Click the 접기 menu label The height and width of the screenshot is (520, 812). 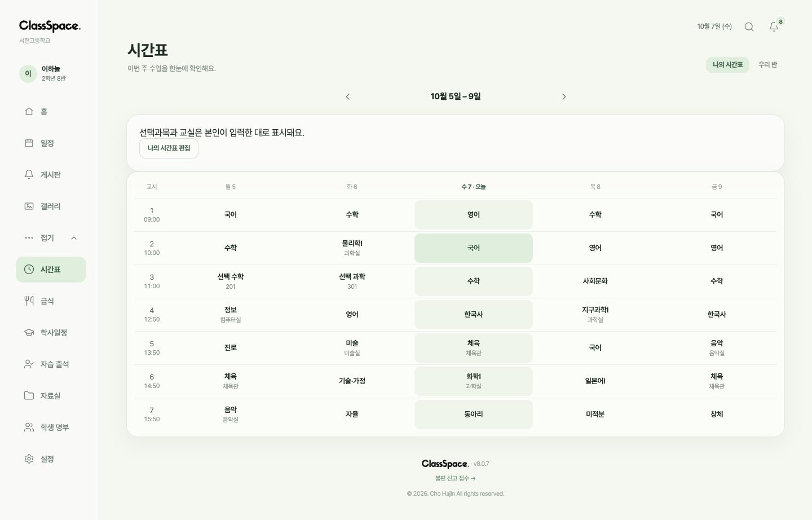pyautogui.click(x=47, y=238)
